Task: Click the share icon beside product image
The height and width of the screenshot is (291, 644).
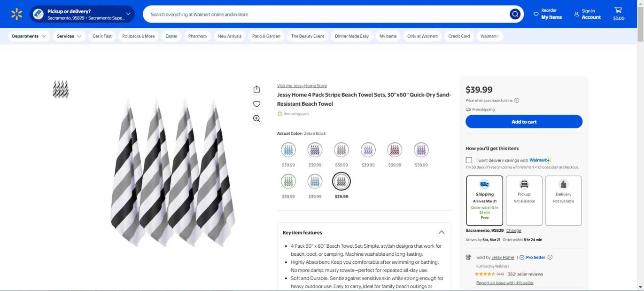Action: click(x=256, y=89)
